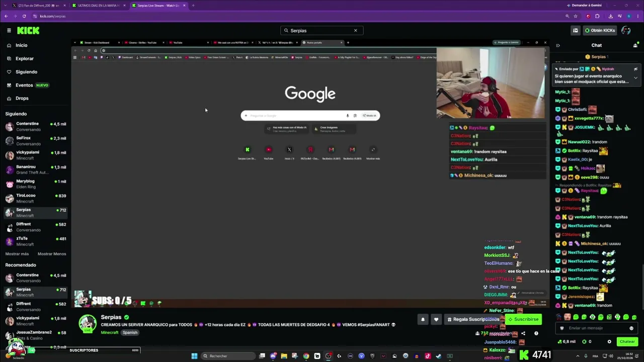
Task: Open Google Chrome from the taskbar
Action: (306, 356)
